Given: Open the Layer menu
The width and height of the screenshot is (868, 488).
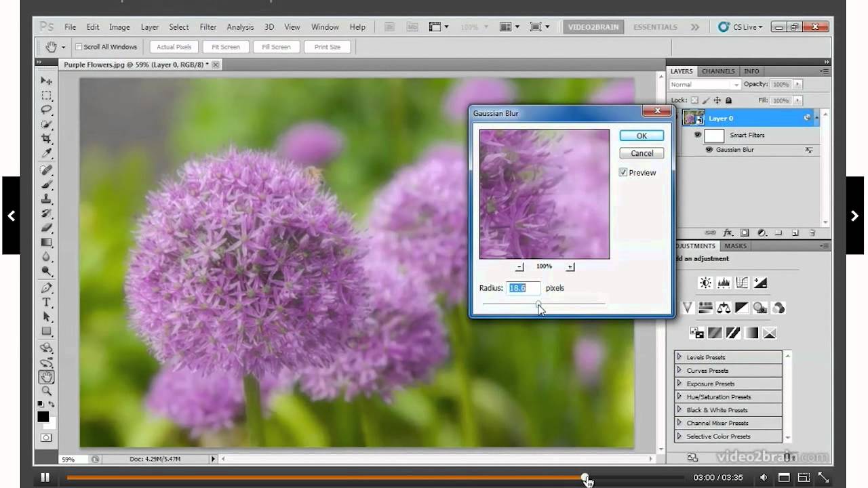Looking at the screenshot, I should pos(150,27).
